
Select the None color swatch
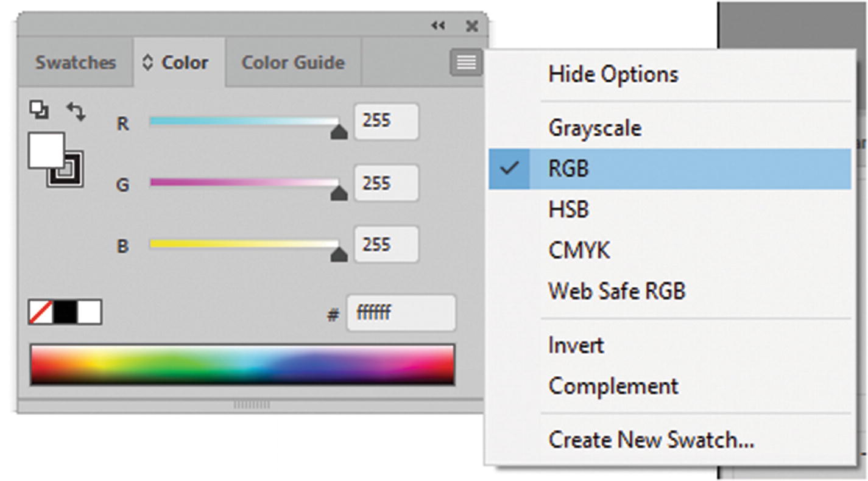click(41, 312)
